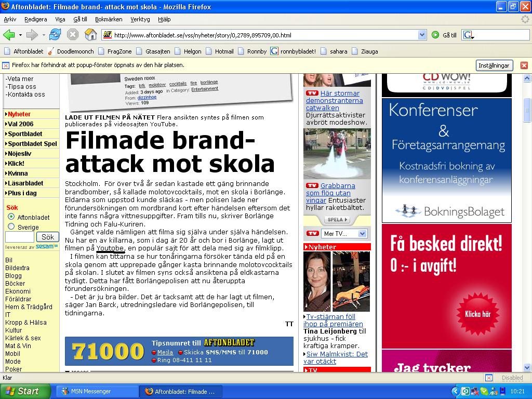Open the Home page icon
Viewport: 532px width, 399px height.
coord(90,35)
